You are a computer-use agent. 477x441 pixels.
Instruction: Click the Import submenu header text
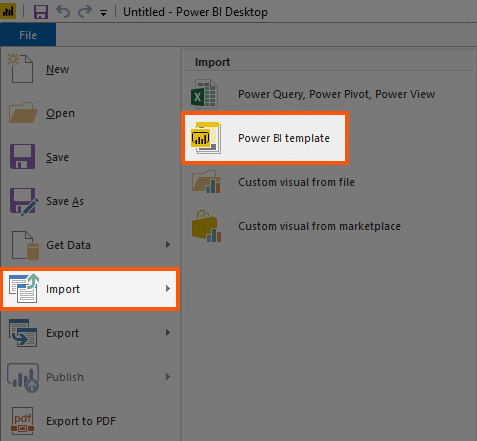(213, 62)
